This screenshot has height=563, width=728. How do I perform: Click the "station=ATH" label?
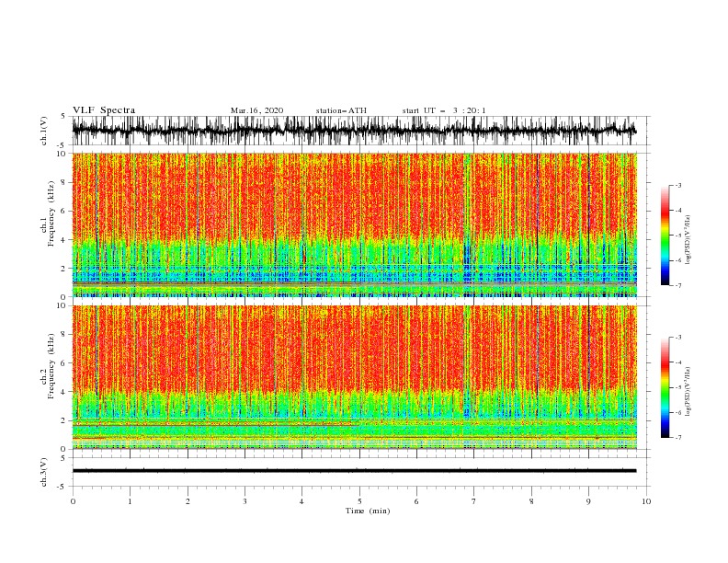tap(341, 110)
